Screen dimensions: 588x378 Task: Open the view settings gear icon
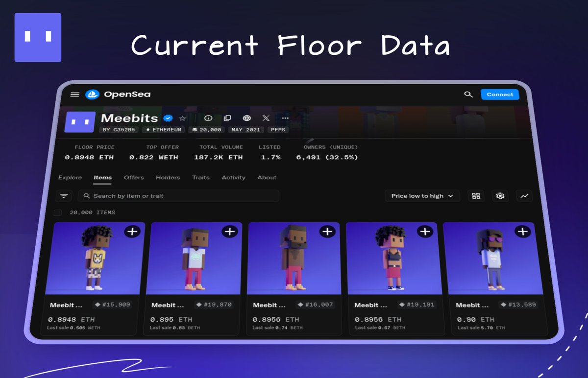(x=500, y=196)
